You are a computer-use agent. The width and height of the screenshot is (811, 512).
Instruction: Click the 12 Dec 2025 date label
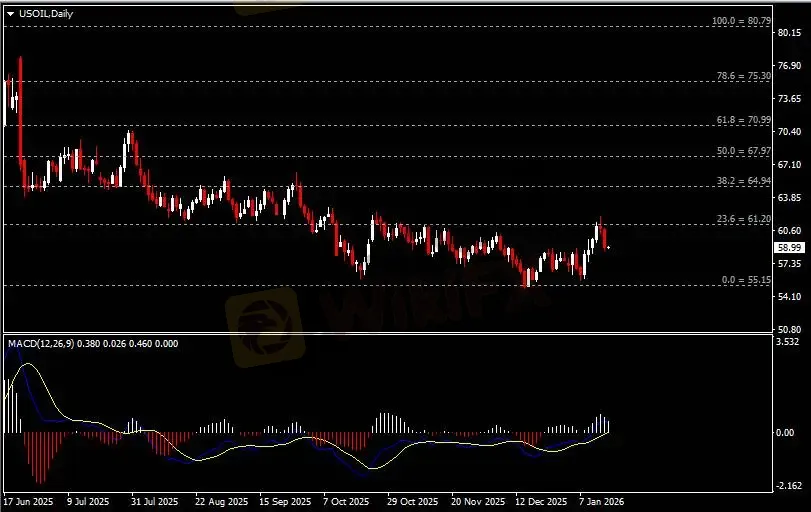click(541, 502)
